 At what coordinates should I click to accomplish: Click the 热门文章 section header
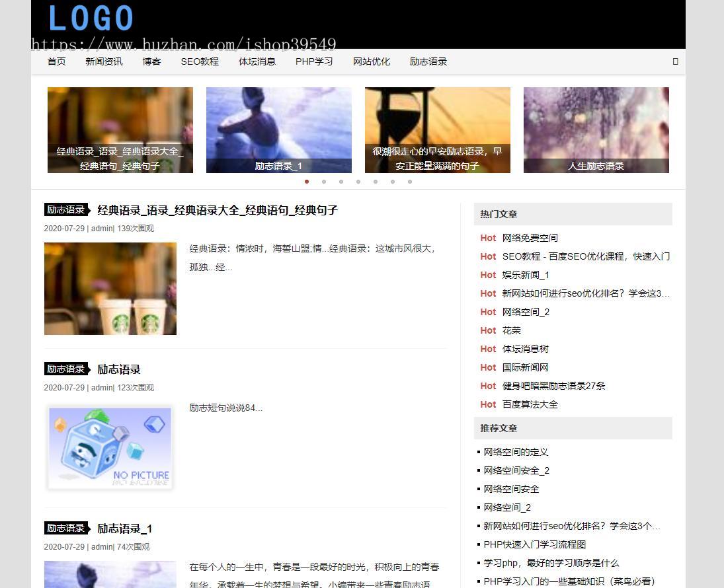(573, 213)
